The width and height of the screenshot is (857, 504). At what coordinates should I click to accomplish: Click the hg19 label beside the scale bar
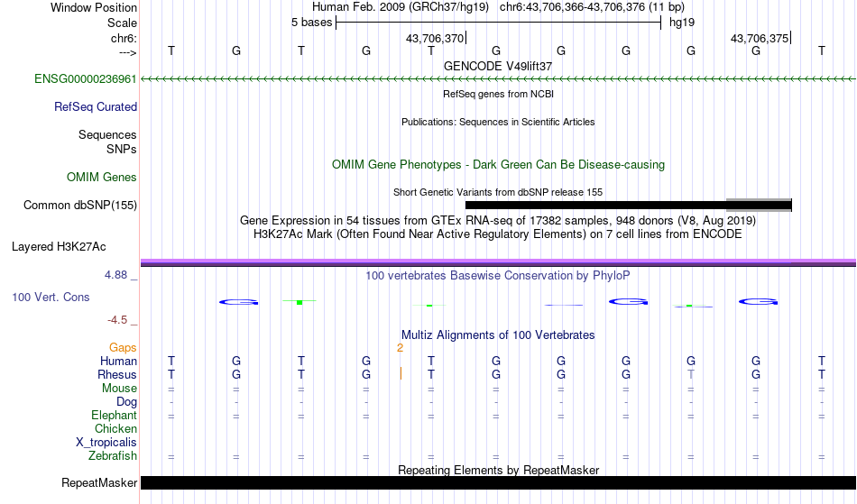[x=682, y=23]
